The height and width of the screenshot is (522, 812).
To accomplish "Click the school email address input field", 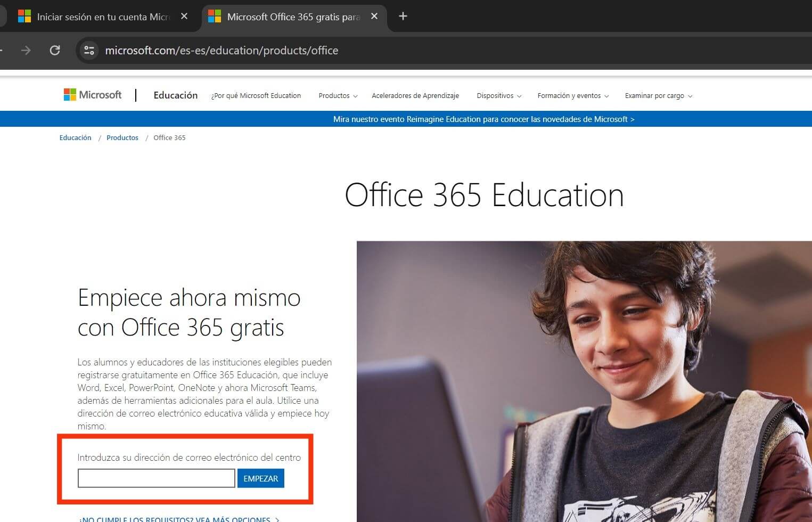I will (157, 478).
